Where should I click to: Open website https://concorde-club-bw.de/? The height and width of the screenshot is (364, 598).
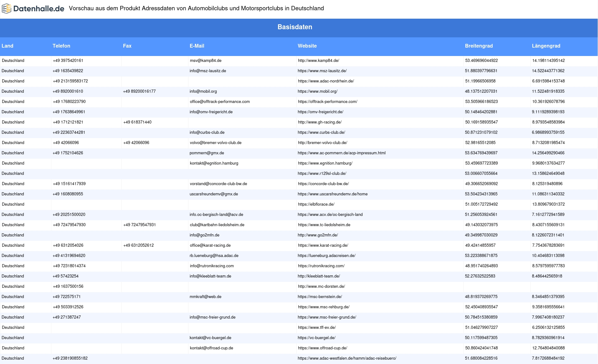323,184
